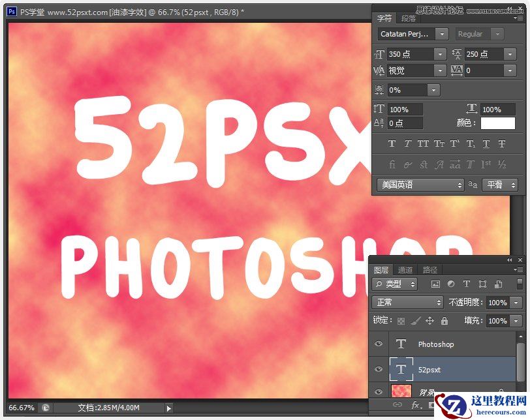Apply all caps to the text
This screenshot has height=420, width=530.
[x=422, y=143]
